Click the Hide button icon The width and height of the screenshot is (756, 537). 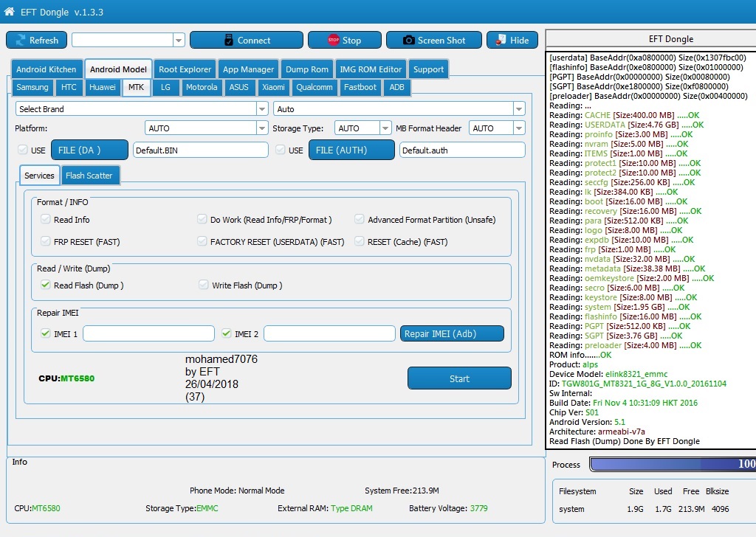click(501, 40)
